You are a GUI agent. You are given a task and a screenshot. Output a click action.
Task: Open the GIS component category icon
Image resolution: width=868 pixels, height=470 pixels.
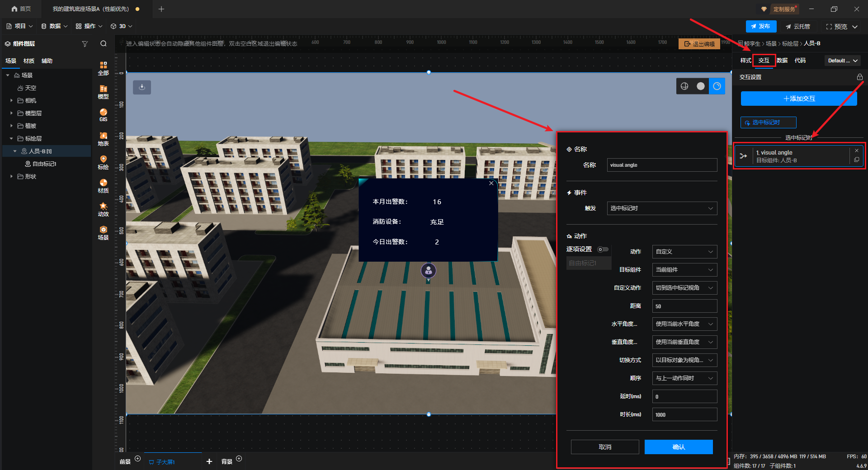(103, 115)
